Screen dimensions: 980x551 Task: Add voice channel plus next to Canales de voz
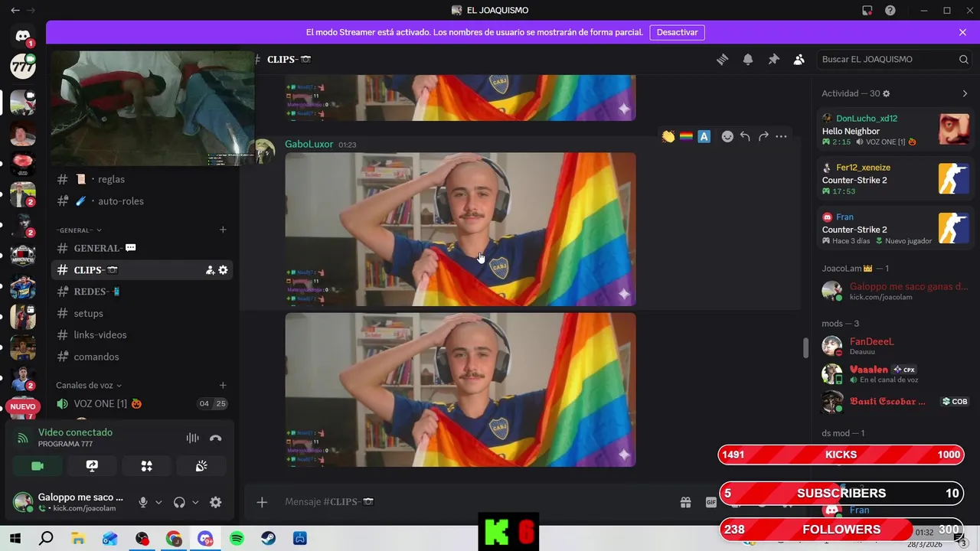[x=223, y=385]
